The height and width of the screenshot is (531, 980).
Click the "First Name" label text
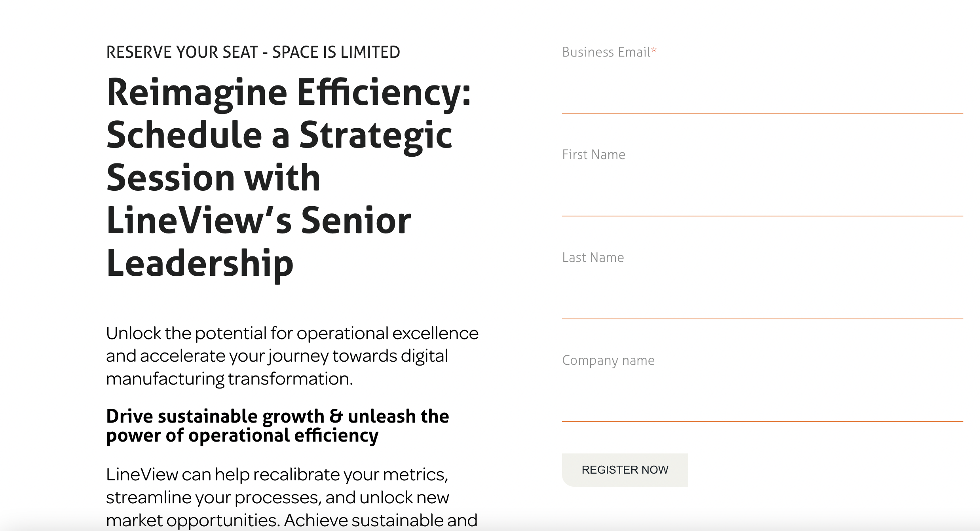[x=593, y=155]
